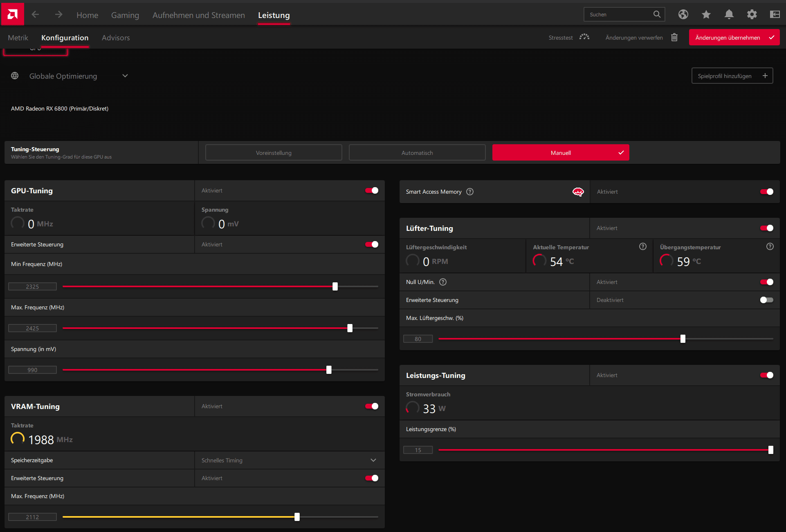
Task: Select Voreinstellung tuning mode
Action: pyautogui.click(x=274, y=152)
